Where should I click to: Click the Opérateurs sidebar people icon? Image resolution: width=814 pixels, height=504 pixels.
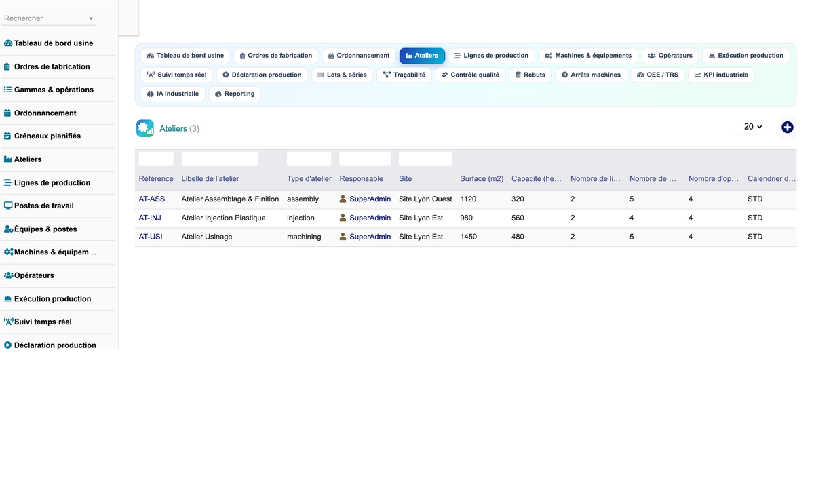(x=9, y=275)
